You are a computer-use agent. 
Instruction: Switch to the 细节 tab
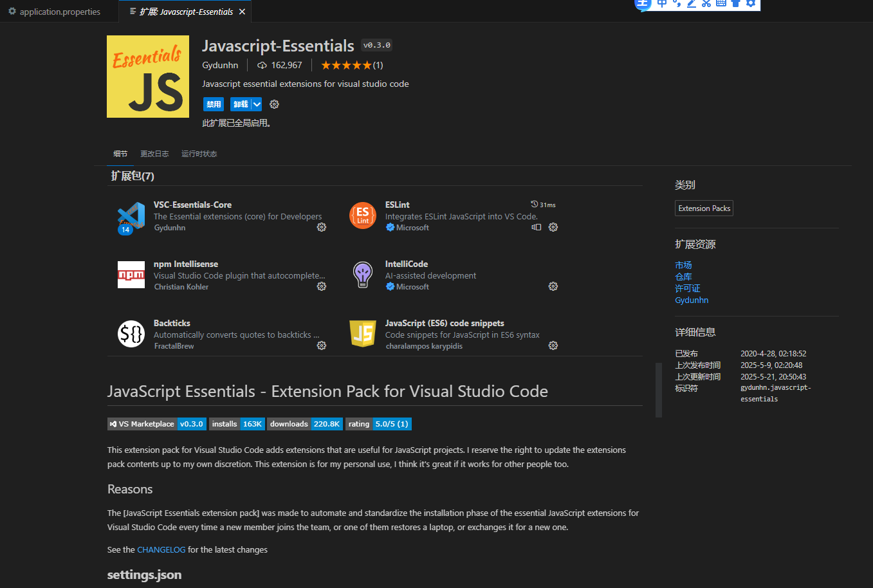pos(120,154)
